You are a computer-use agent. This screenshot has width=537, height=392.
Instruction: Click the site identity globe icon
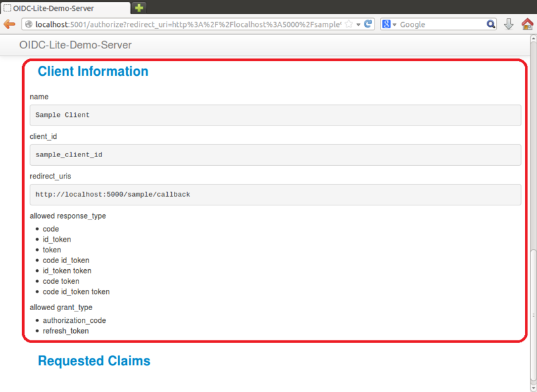click(x=29, y=24)
